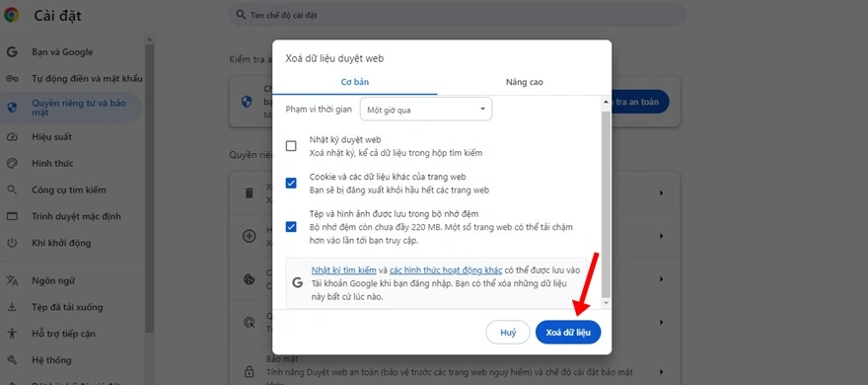Open the Phạm vi thời gian dropdown

[426, 110]
